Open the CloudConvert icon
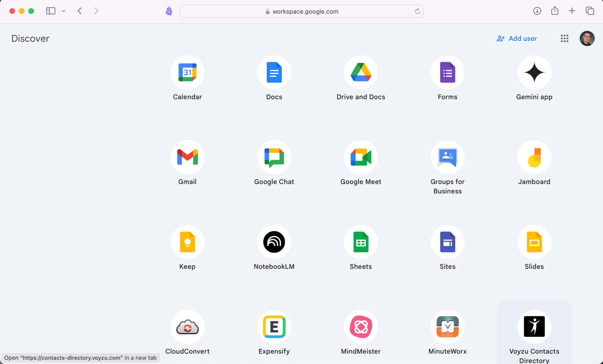This screenshot has width=603, height=364. coord(187,327)
